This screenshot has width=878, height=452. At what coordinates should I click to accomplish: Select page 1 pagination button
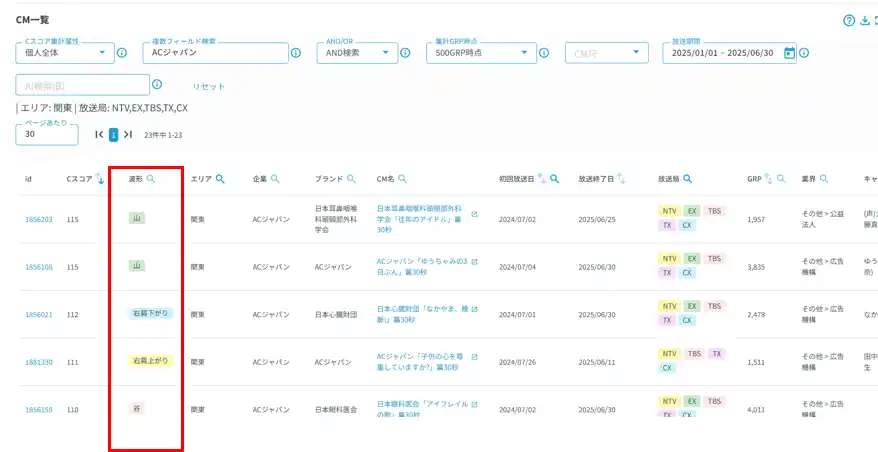click(x=114, y=134)
